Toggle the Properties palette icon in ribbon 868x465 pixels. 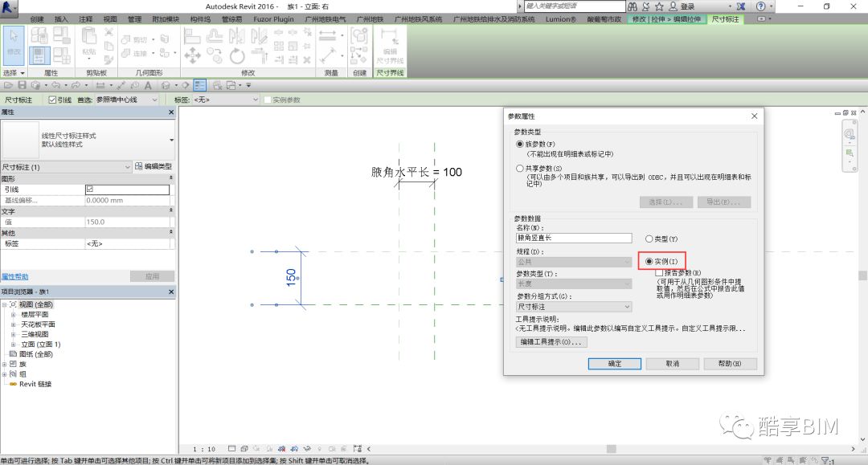point(39,55)
